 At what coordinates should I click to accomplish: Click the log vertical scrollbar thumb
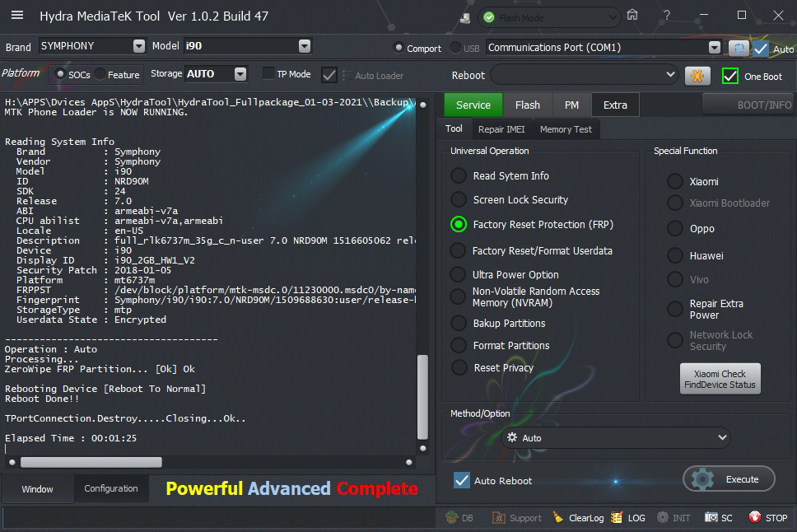(422, 397)
